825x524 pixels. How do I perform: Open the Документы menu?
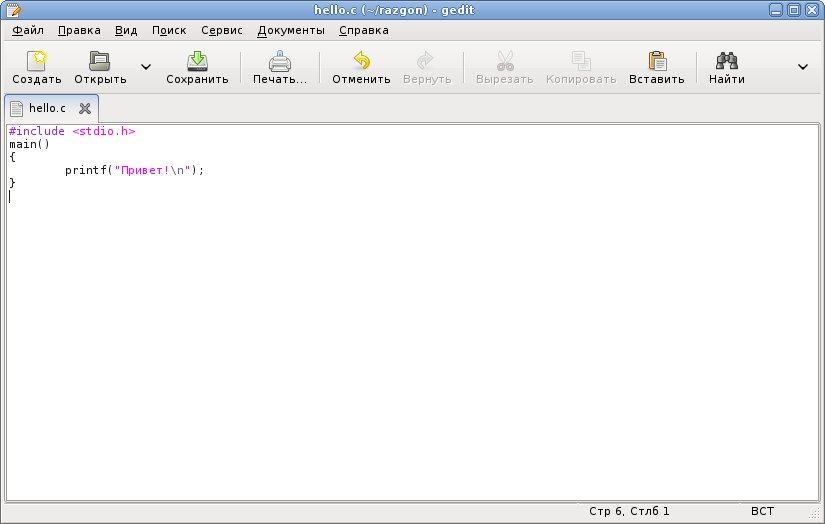tap(291, 31)
